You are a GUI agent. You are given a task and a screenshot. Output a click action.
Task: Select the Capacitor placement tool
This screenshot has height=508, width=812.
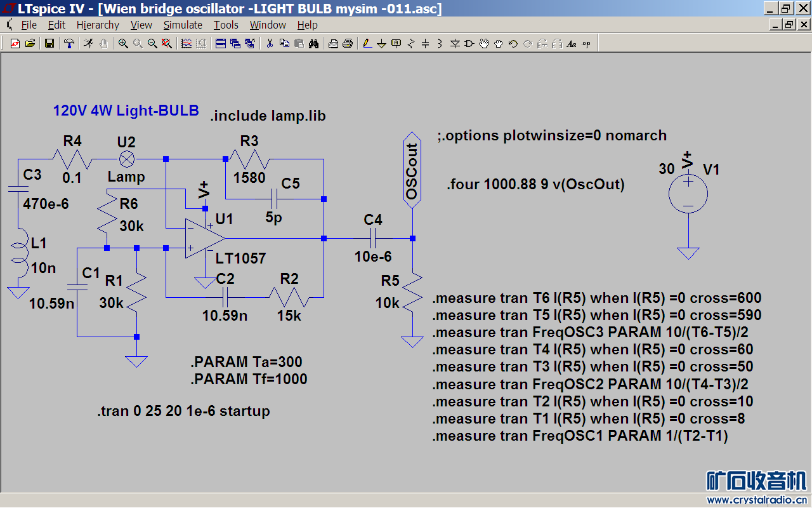(x=425, y=43)
